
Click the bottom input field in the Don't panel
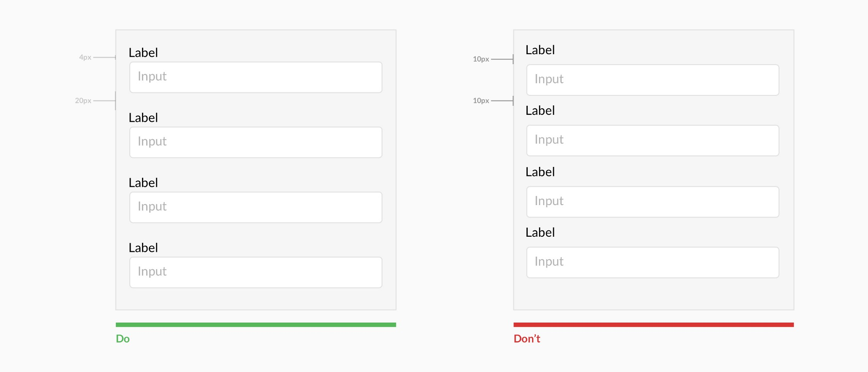(x=653, y=262)
